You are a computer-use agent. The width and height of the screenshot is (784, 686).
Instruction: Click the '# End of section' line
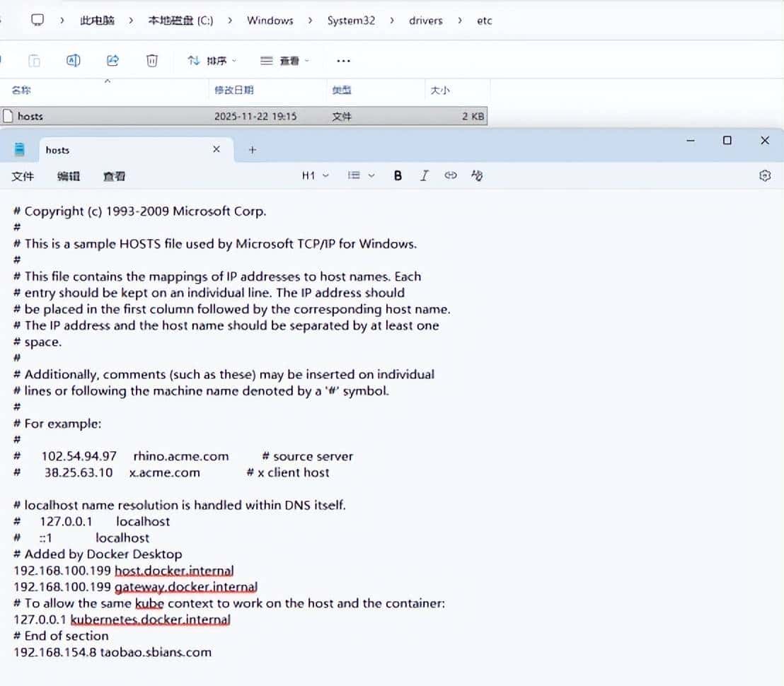61,636
